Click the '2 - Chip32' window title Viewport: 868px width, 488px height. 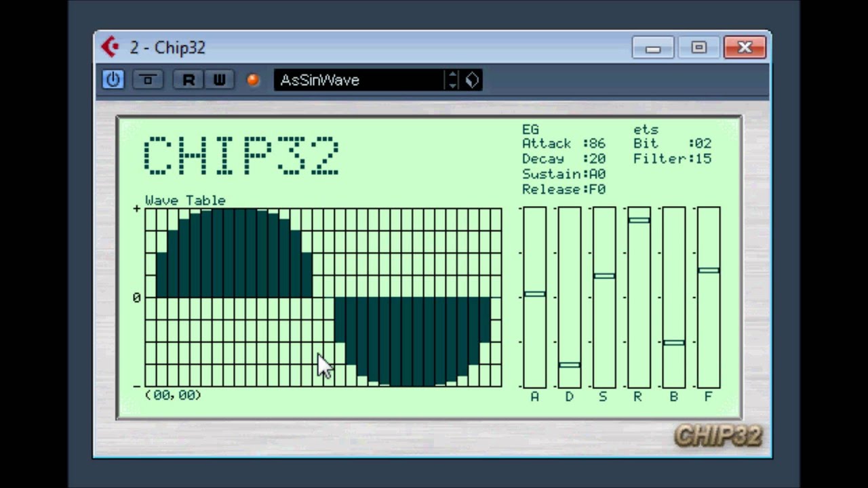point(167,47)
